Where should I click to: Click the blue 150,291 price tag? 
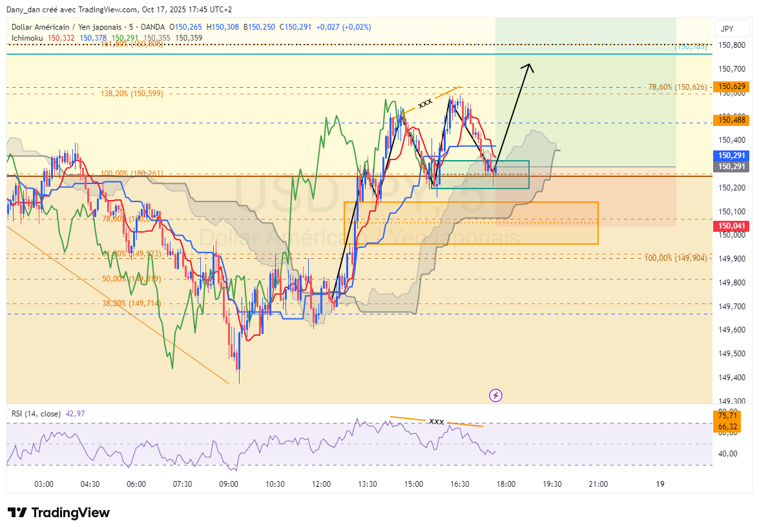coord(731,156)
